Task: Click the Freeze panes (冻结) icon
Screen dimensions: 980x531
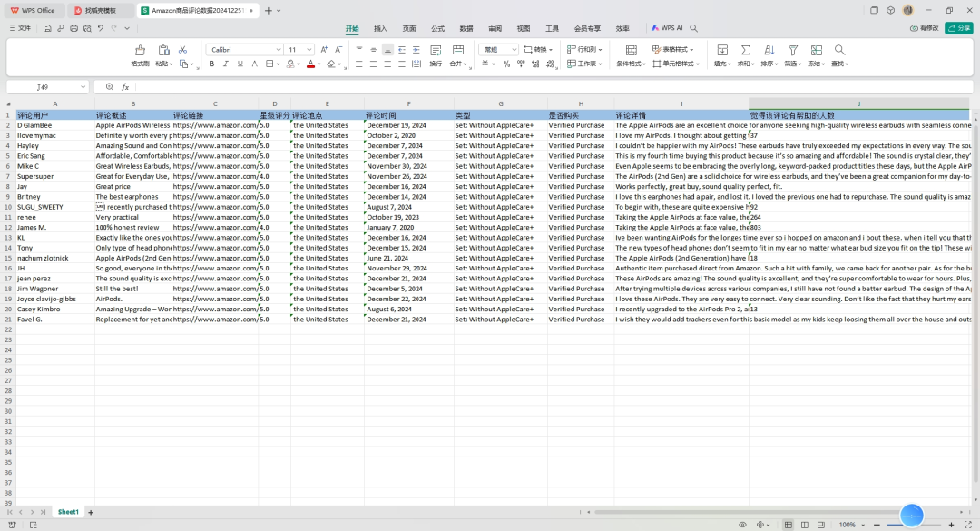Action: [x=816, y=51]
